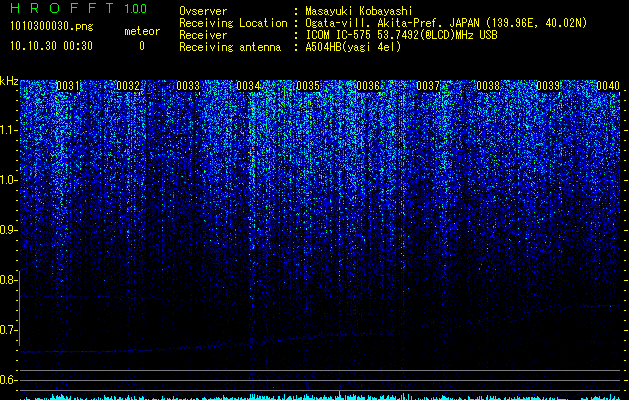Click antenna text A504HB(yagi 4el)
This screenshot has height=400, width=629.
click(x=353, y=47)
